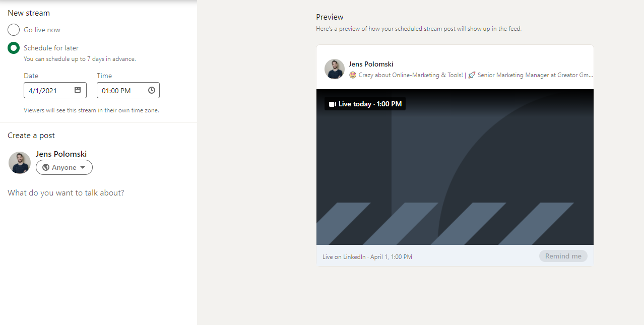
Task: Click the rocket emoji in profile headline
Action: [x=472, y=75]
